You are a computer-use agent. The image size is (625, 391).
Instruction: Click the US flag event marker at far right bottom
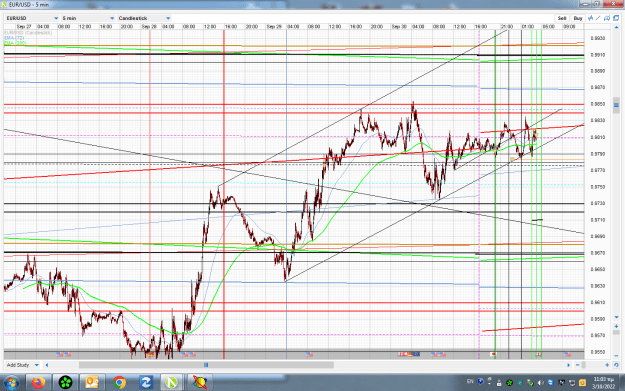coord(567,354)
